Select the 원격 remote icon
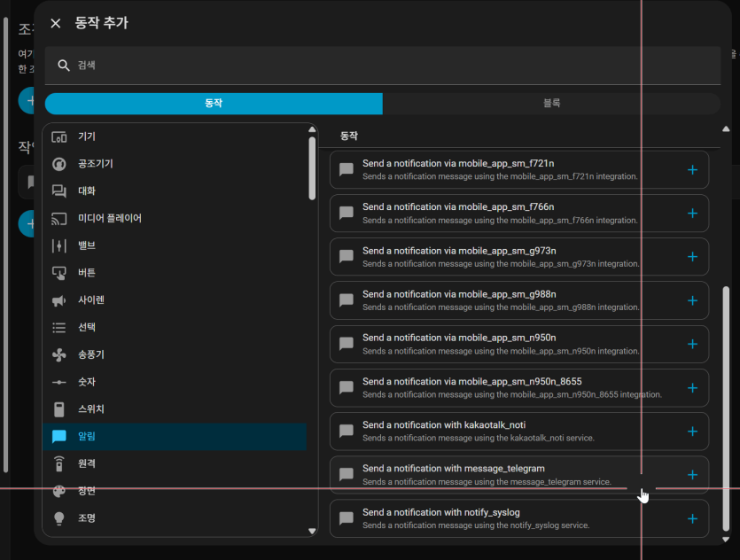 59,463
